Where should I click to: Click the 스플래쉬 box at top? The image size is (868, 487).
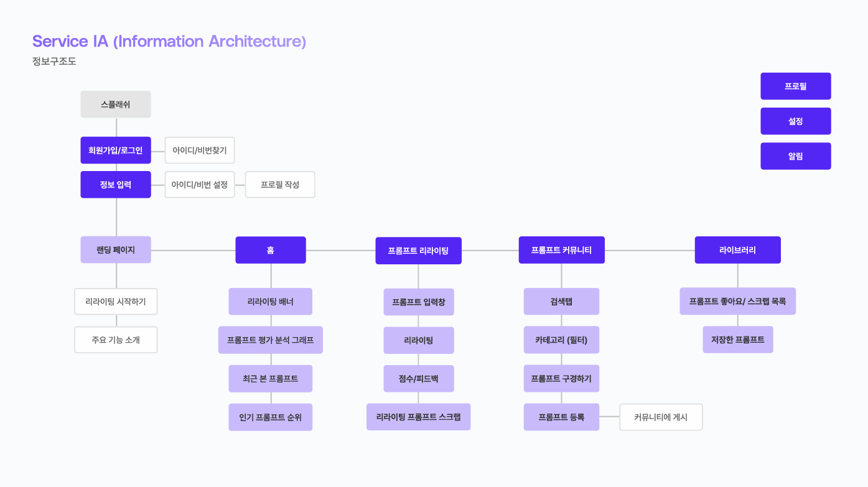pos(116,104)
